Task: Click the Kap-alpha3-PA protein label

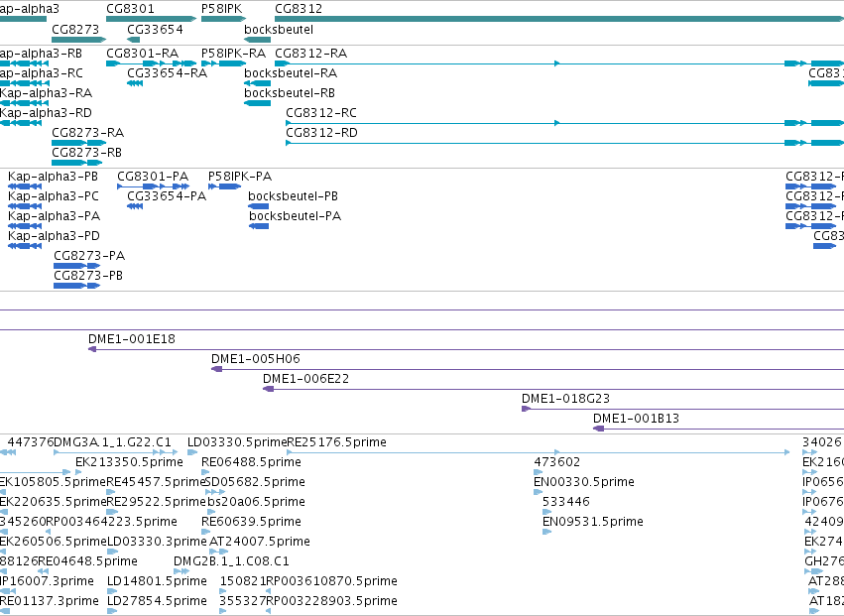Action: click(x=54, y=216)
